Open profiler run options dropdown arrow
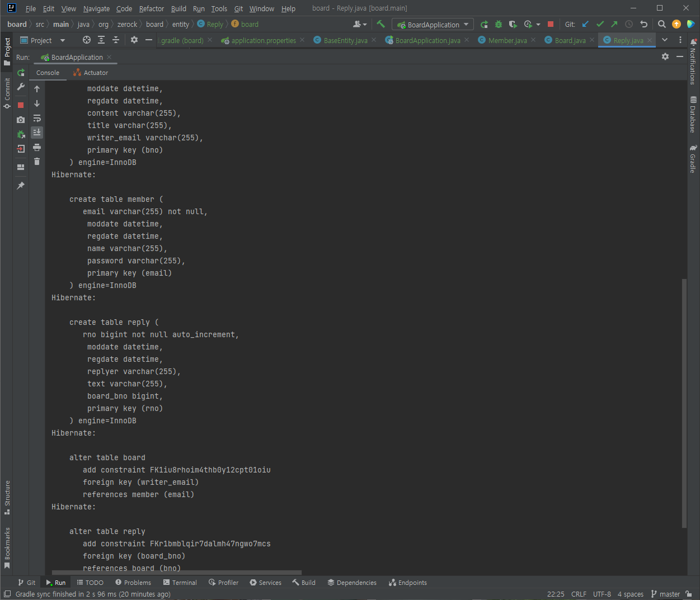Viewport: 700px width, 600px height. pos(538,25)
